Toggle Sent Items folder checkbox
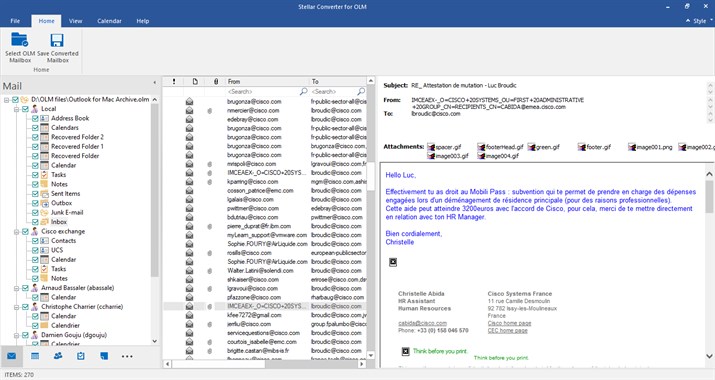This screenshot has height=380, width=715. [x=35, y=193]
